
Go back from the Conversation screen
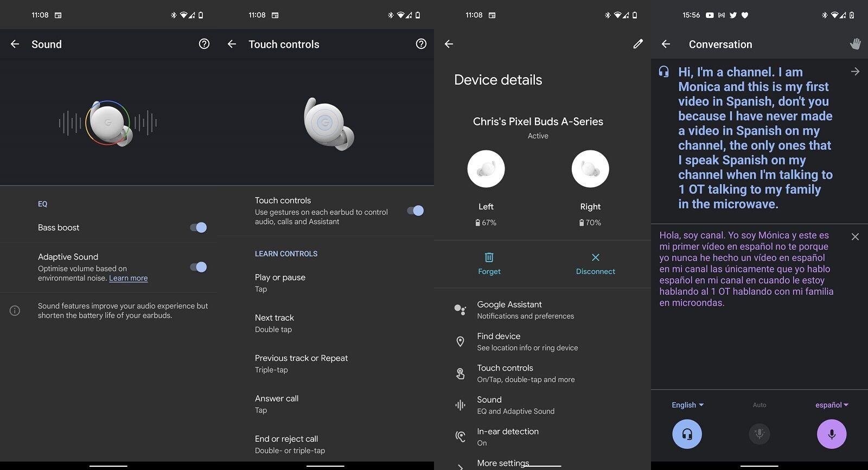click(x=666, y=44)
